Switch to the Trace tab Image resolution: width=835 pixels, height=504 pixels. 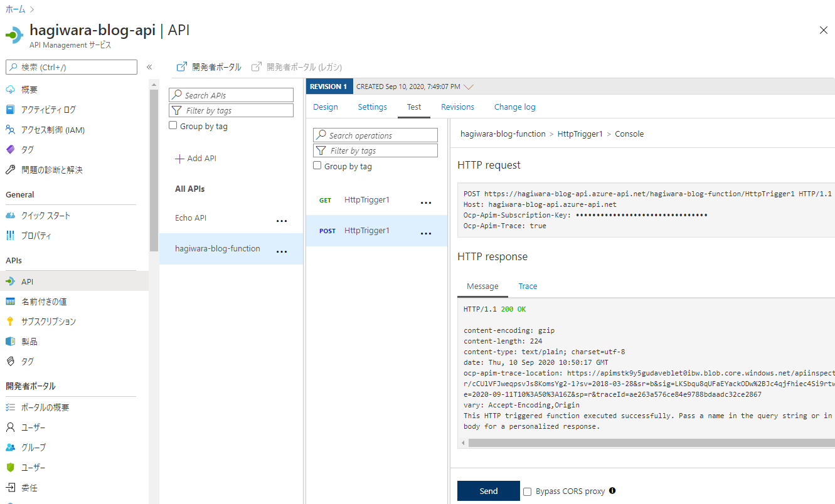[528, 286]
